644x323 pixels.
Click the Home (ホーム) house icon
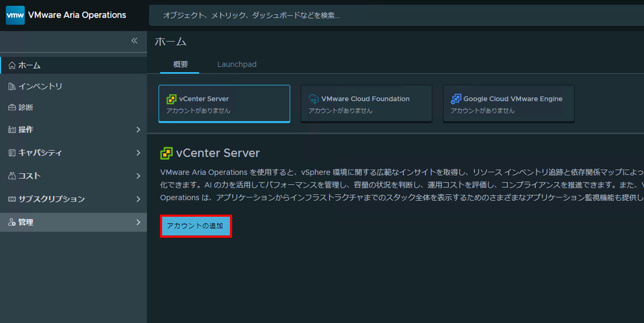tap(12, 66)
